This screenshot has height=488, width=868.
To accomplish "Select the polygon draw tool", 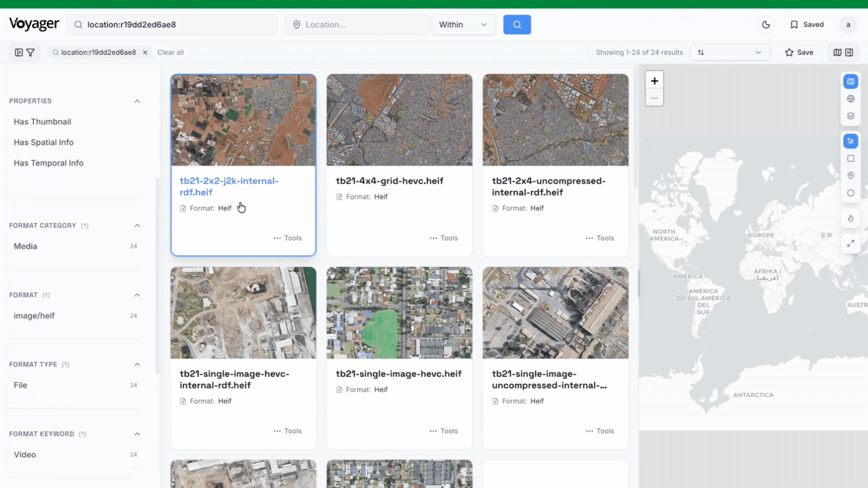I will [850, 193].
